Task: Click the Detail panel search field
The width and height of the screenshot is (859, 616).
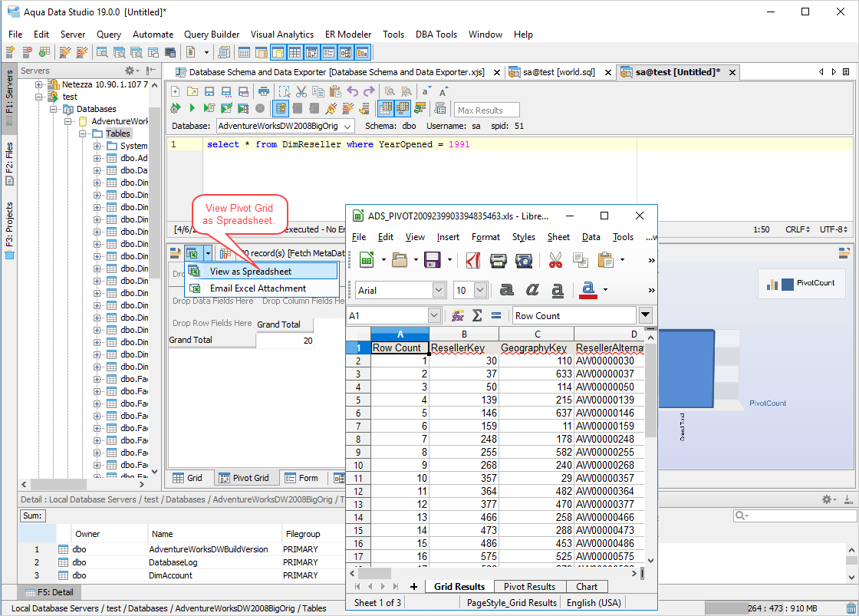Action: (795, 516)
